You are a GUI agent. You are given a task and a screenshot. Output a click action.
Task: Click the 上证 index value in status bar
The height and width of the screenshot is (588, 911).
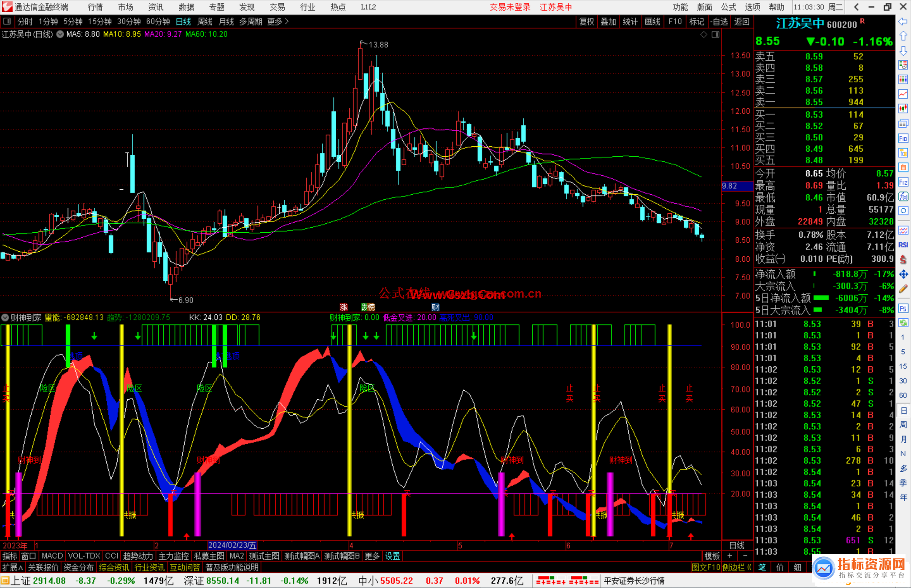pyautogui.click(x=49, y=580)
